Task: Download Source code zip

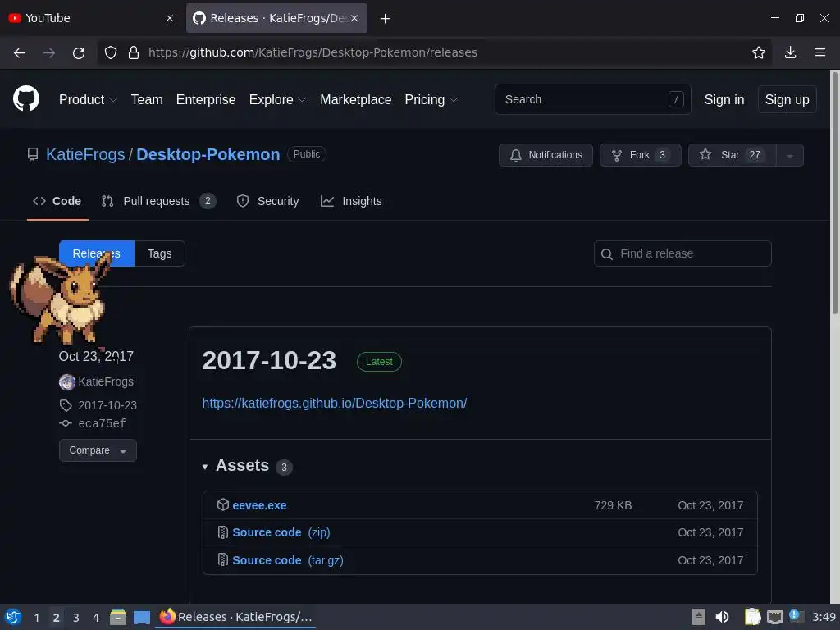Action: (x=281, y=532)
